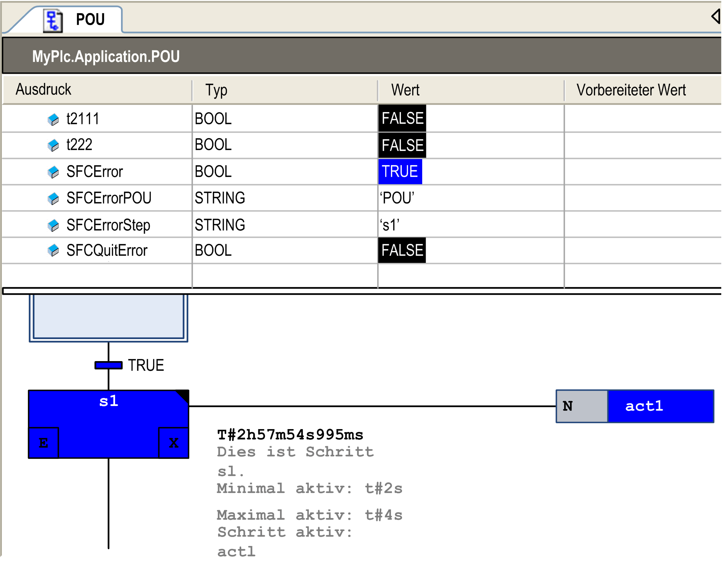Click the left arrow at tab bar end
The image size is (728, 562).
pyautogui.click(x=715, y=16)
